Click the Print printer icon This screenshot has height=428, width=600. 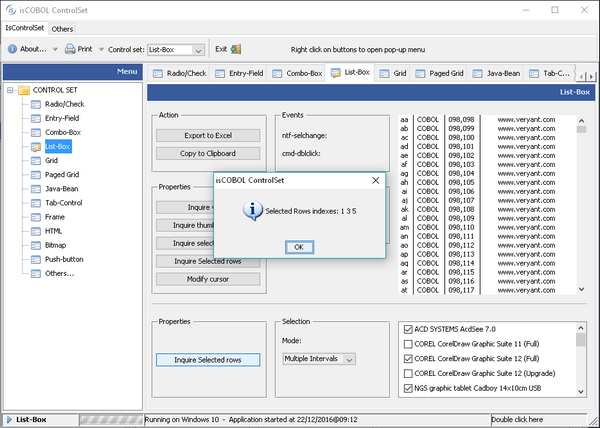click(x=70, y=48)
